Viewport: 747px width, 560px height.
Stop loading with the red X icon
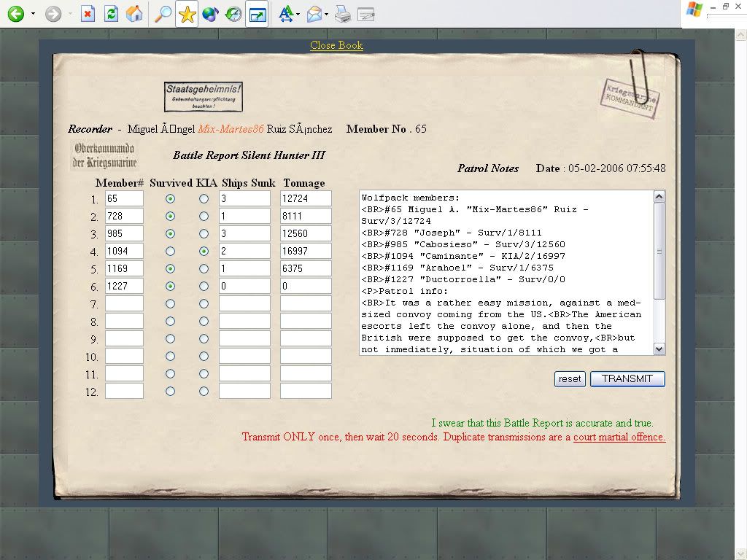[x=88, y=14]
